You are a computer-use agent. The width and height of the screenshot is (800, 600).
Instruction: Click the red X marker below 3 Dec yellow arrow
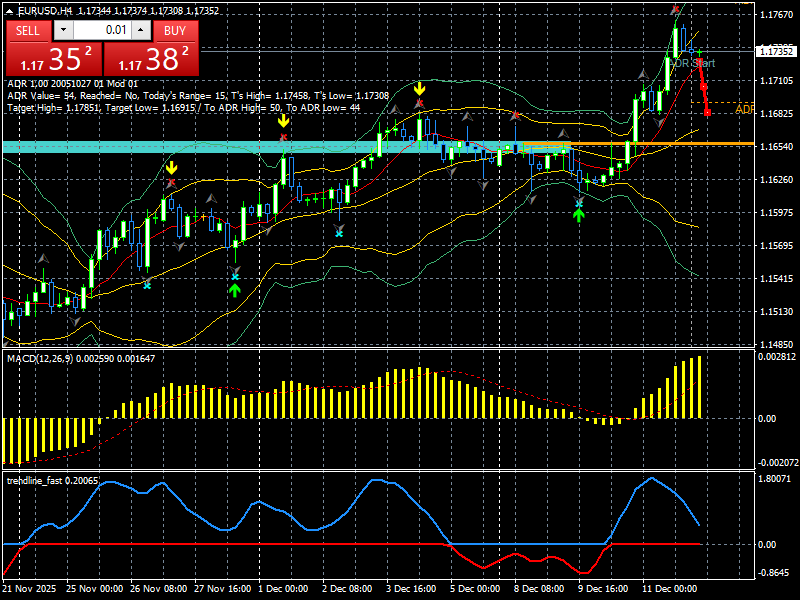click(x=419, y=104)
